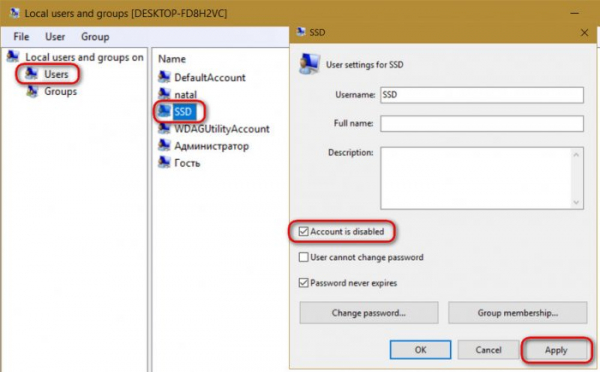
Task: Select the Гость entry name
Action: (x=187, y=163)
